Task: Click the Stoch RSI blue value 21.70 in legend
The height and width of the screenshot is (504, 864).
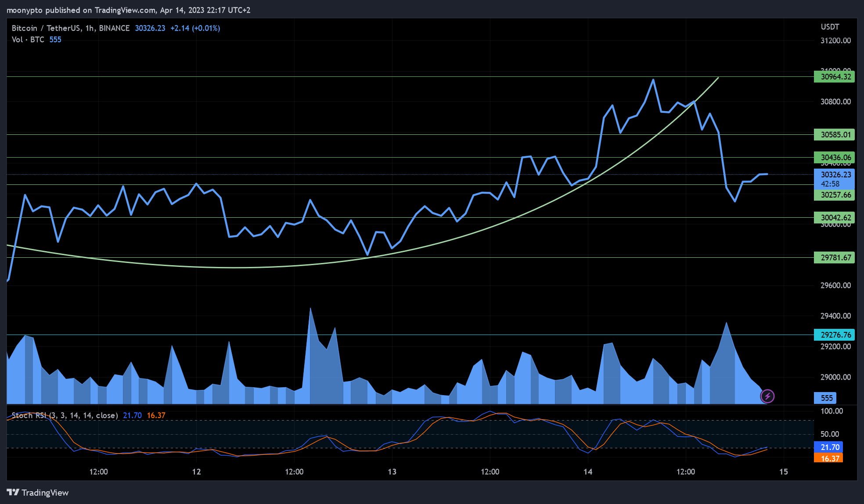Action: pyautogui.click(x=132, y=415)
